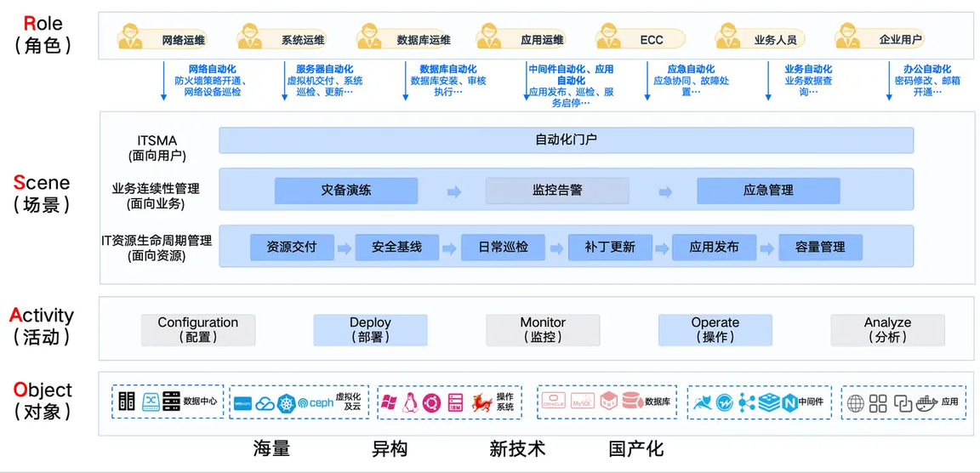The width and height of the screenshot is (980, 473).
Task: Select the 自动化门户 bar
Action: click(567, 140)
